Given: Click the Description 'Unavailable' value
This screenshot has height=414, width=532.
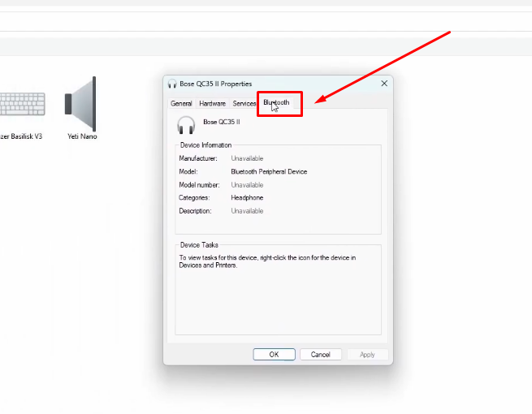Looking at the screenshot, I should pyautogui.click(x=247, y=211).
